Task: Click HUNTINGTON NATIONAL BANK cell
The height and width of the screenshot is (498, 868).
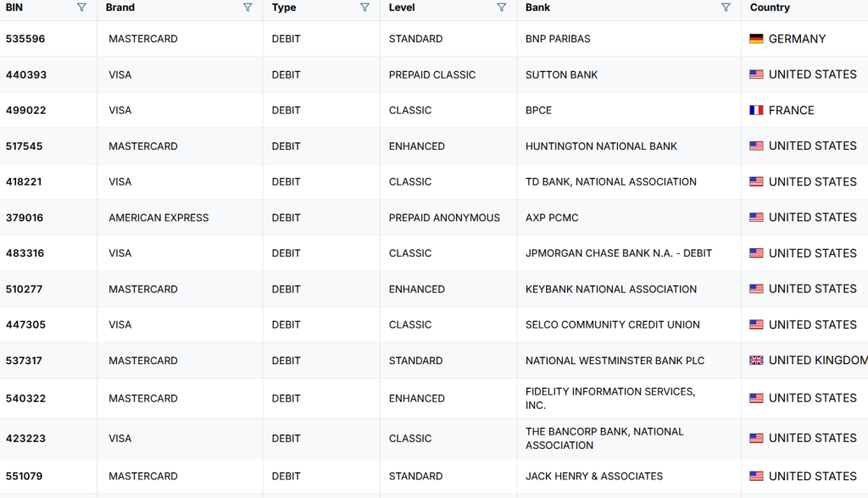Action: tap(601, 146)
